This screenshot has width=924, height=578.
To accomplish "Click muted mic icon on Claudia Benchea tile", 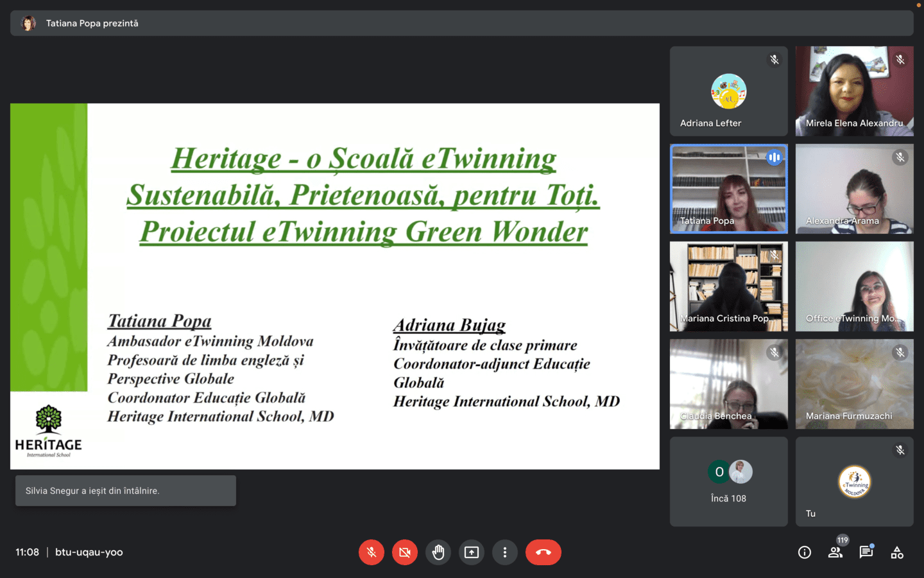I will [x=774, y=353].
